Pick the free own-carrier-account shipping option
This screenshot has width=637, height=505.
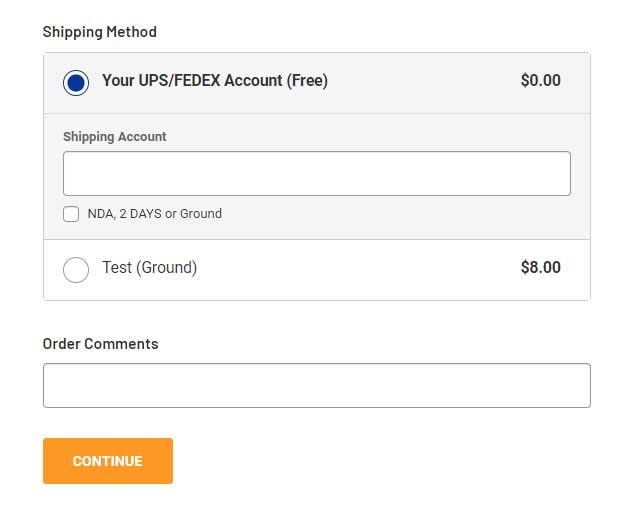point(76,83)
